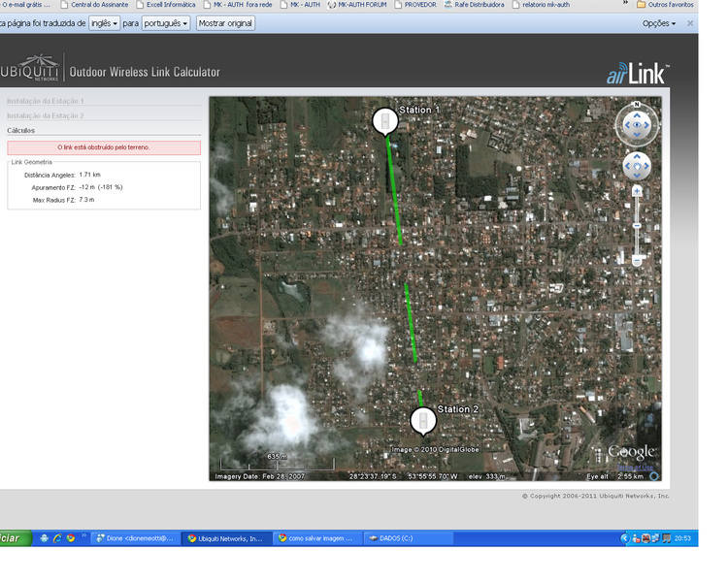Screen dimensions: 728x582
Task: Open the Opções translate menu
Action: coord(659,23)
